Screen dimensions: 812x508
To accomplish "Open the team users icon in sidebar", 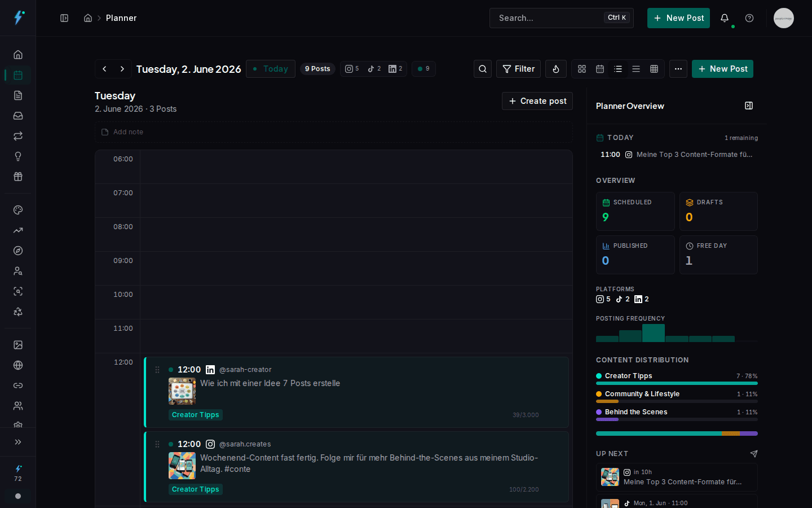I will (x=18, y=406).
